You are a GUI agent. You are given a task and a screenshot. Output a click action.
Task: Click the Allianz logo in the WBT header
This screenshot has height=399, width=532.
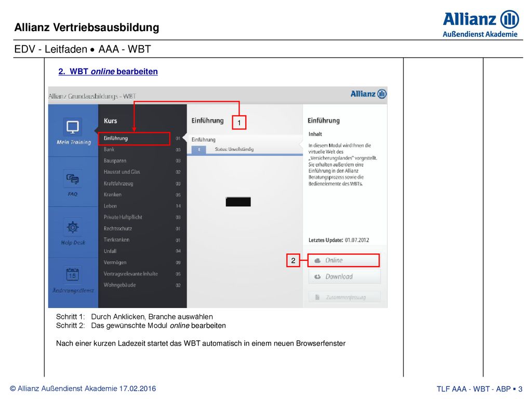point(368,94)
